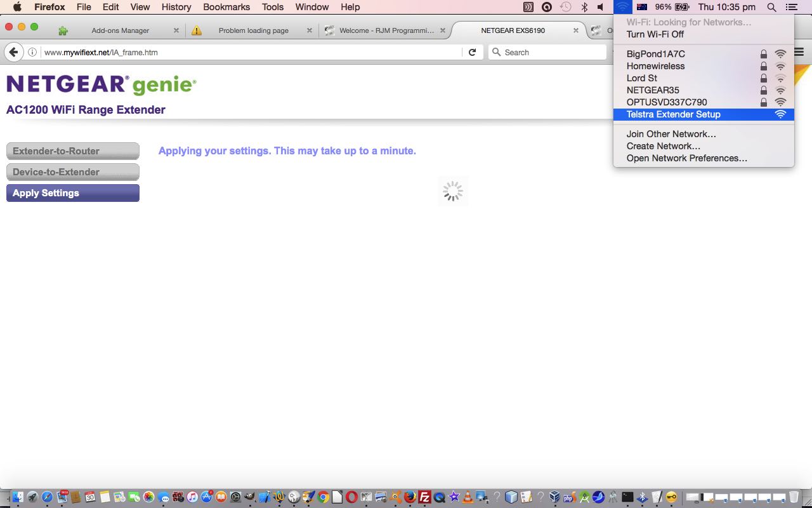This screenshot has height=508, width=812.
Task: Expand the Extender-to-Router section
Action: tap(72, 151)
